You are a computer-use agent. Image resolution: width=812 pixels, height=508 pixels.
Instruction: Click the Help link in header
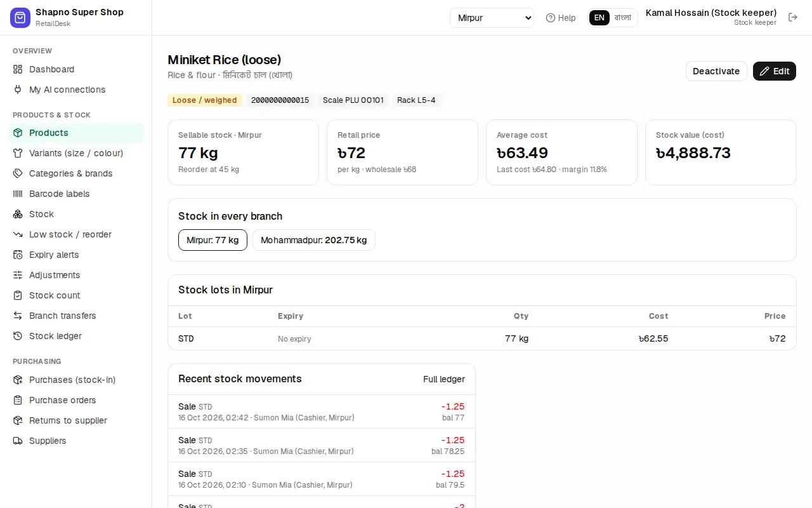[x=561, y=18]
